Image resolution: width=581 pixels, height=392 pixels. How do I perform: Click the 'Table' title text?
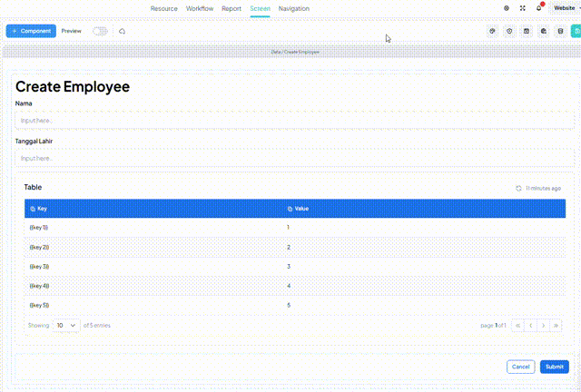point(33,187)
